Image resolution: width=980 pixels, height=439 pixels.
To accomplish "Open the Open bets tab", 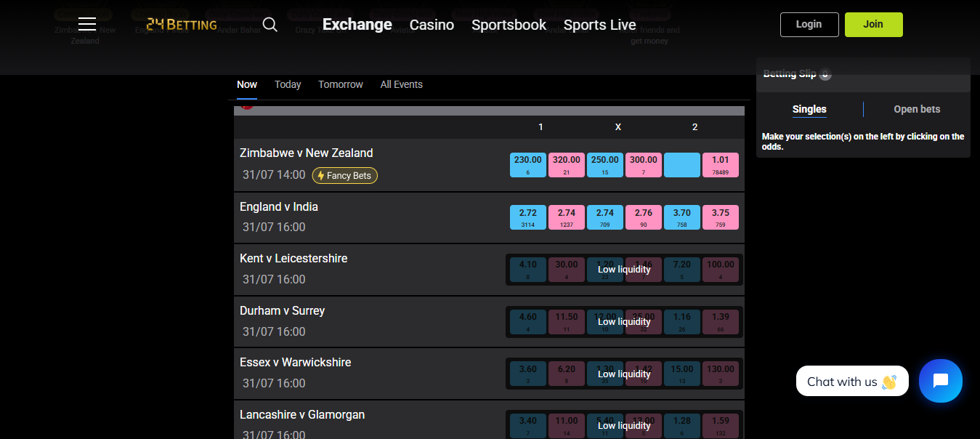I will pyautogui.click(x=916, y=108).
